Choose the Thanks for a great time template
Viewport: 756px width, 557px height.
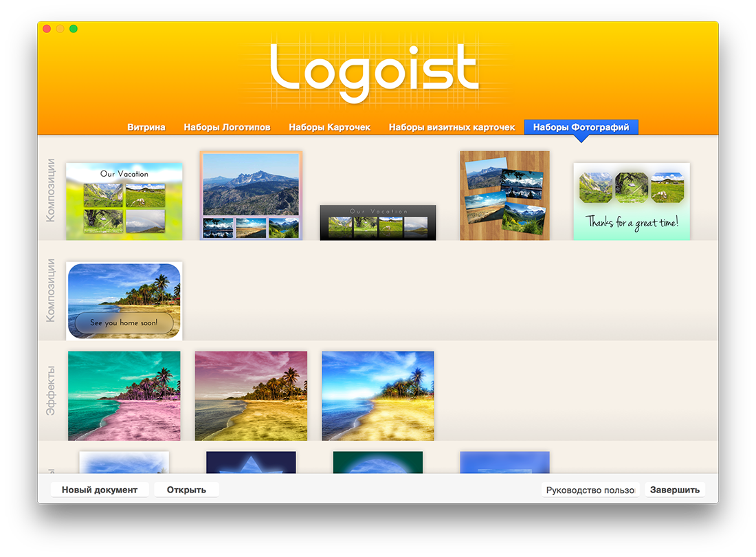[x=632, y=201]
